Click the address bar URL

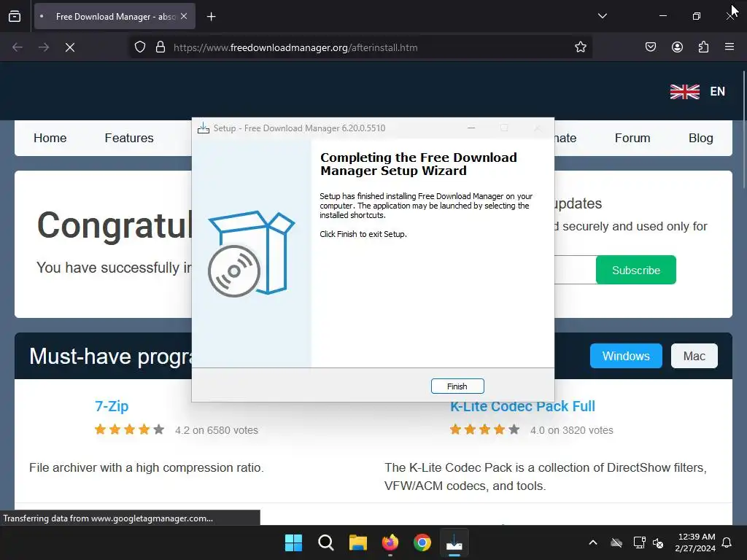click(295, 47)
